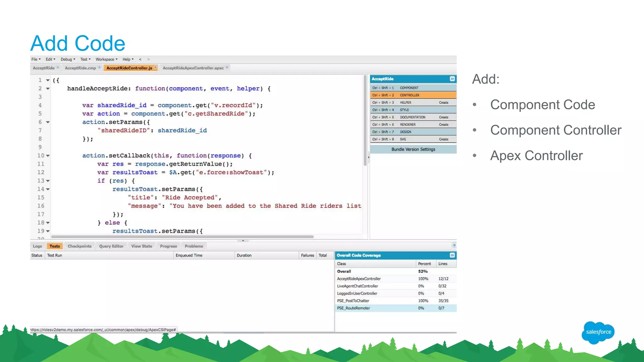Open the AcceptRideApexController.apxc tab
The image size is (644, 362).
tap(193, 68)
